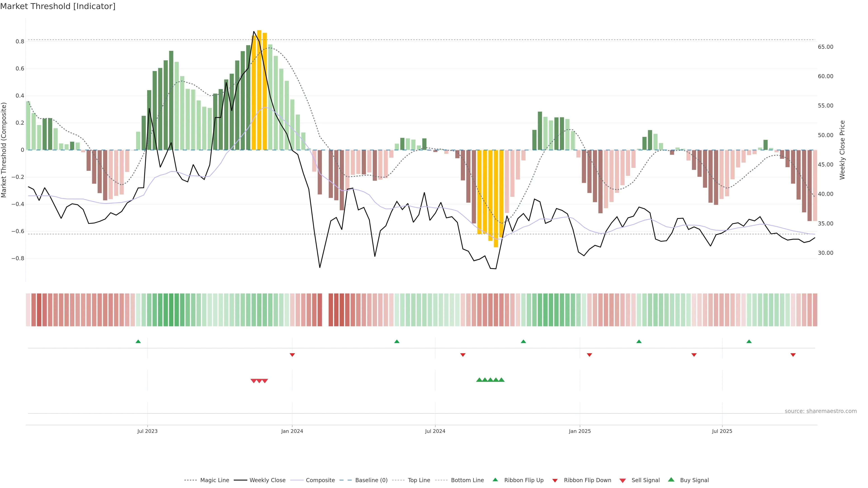This screenshot has height=488, width=868.
Task: Click the Jul 2024 x-axis label
Action: coord(435,431)
